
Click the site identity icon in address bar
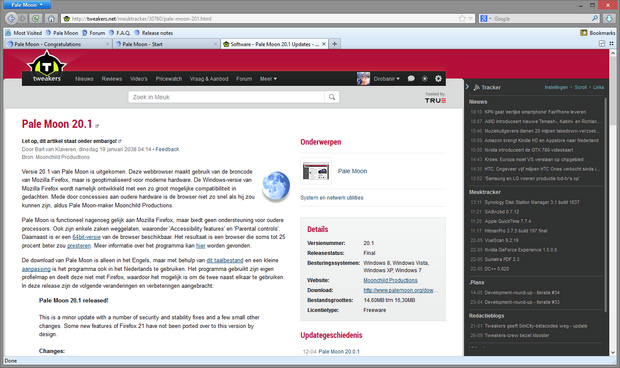66,19
